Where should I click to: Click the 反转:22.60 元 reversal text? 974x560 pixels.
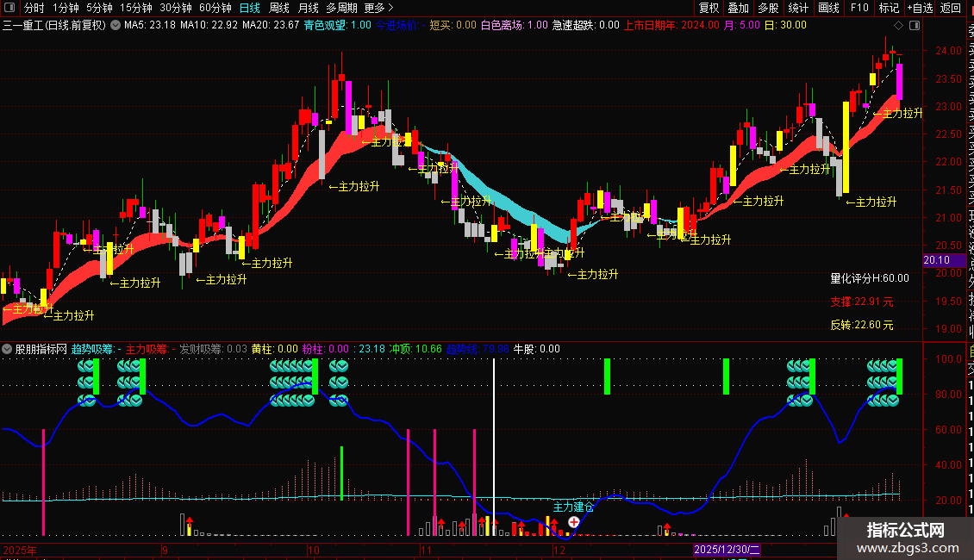(x=862, y=325)
